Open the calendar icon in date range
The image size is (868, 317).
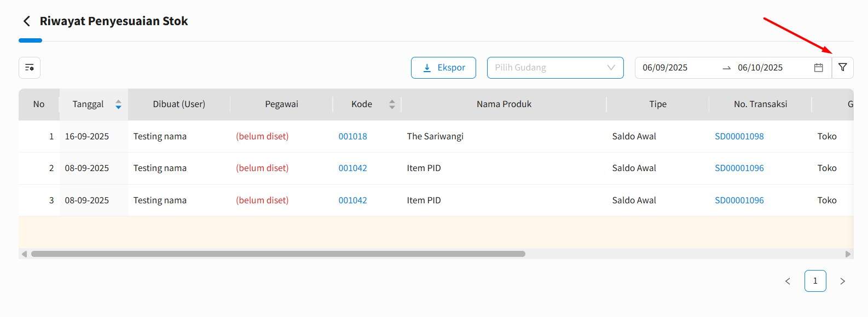pos(818,68)
